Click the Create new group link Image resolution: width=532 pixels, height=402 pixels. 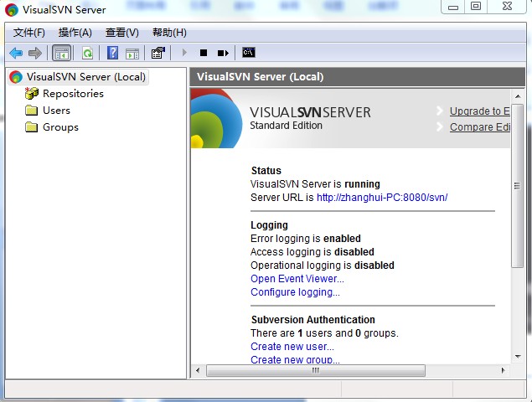coord(295,359)
